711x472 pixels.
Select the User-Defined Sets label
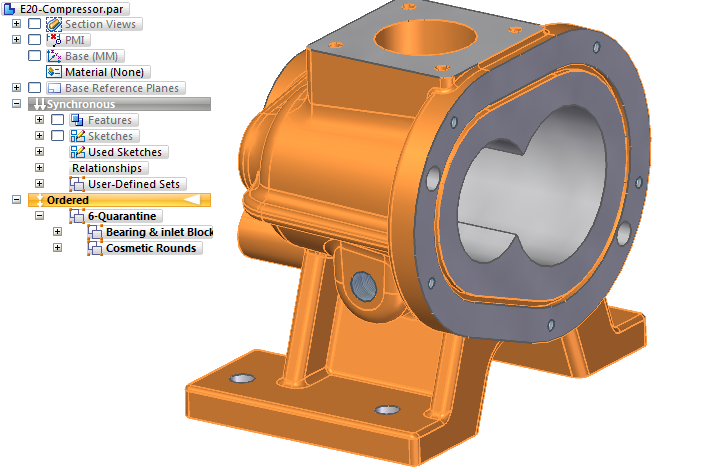point(134,184)
